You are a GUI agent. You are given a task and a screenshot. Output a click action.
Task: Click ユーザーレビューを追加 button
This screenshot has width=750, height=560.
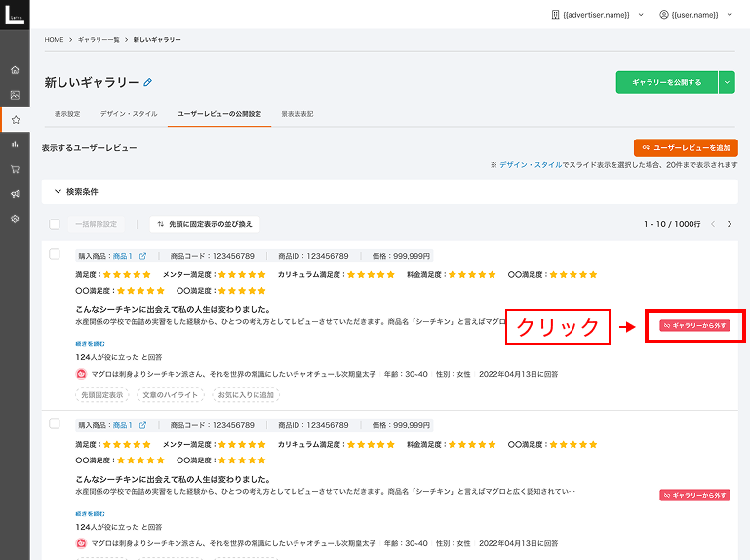pyautogui.click(x=686, y=148)
